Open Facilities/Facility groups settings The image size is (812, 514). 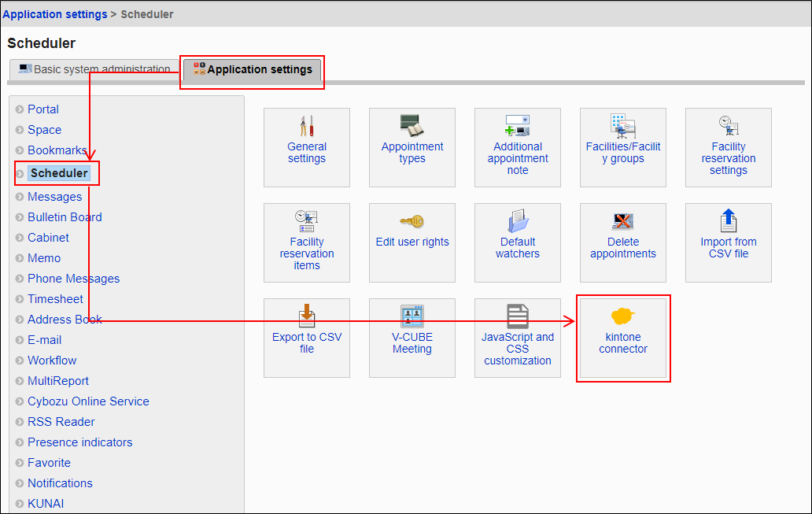(x=623, y=148)
